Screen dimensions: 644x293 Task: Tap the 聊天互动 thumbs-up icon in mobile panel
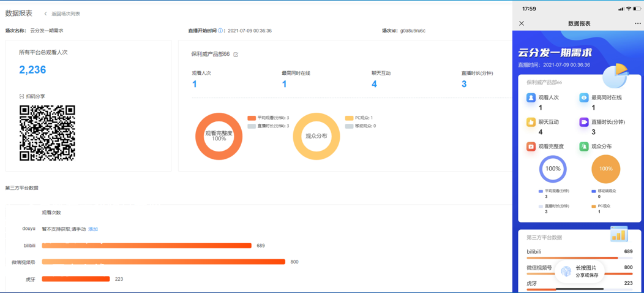(531, 122)
